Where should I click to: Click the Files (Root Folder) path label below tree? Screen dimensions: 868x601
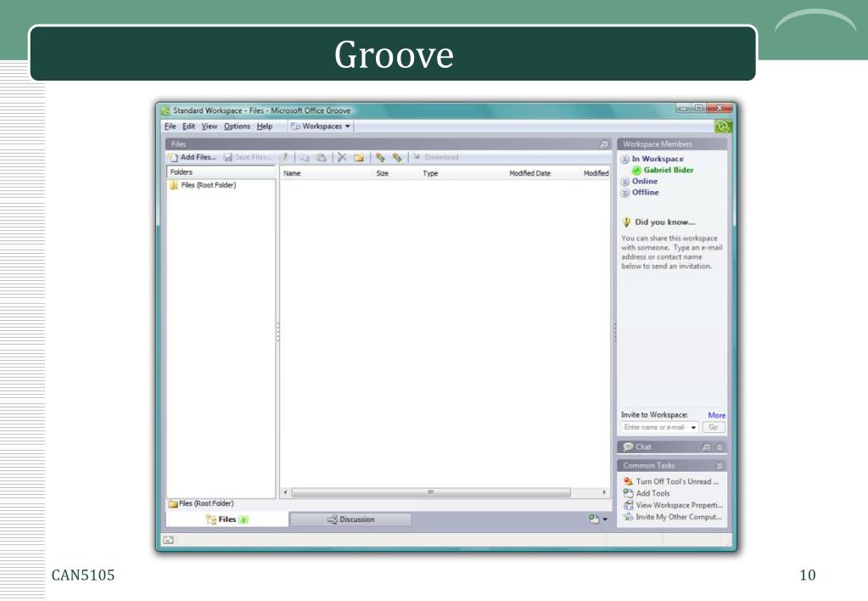206,503
